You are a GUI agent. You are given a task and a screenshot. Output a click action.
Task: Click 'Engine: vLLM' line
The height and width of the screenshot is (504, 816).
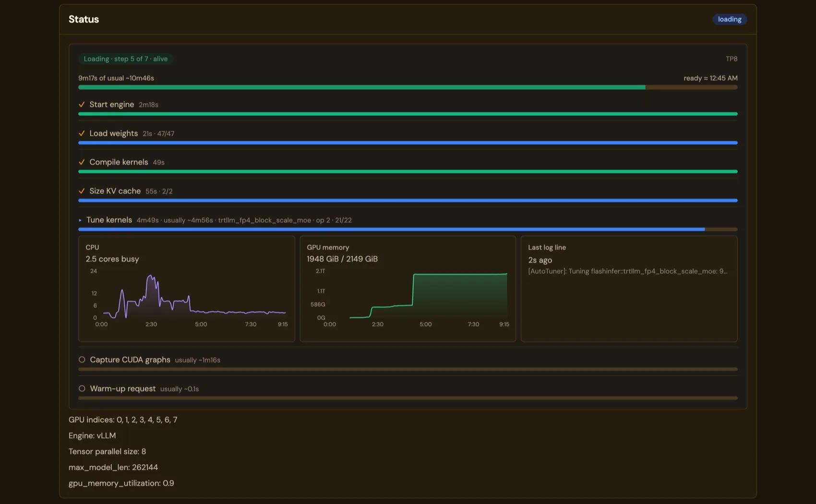tap(92, 435)
